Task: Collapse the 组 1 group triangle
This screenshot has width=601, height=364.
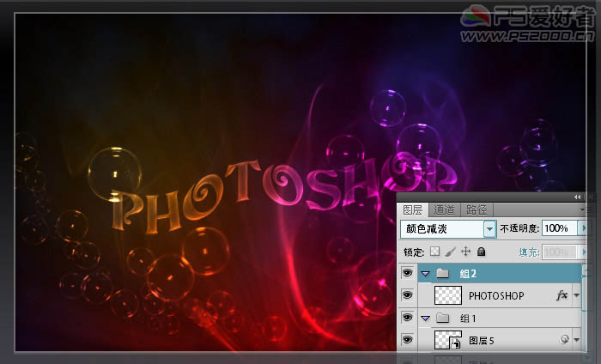Action: coord(424,318)
